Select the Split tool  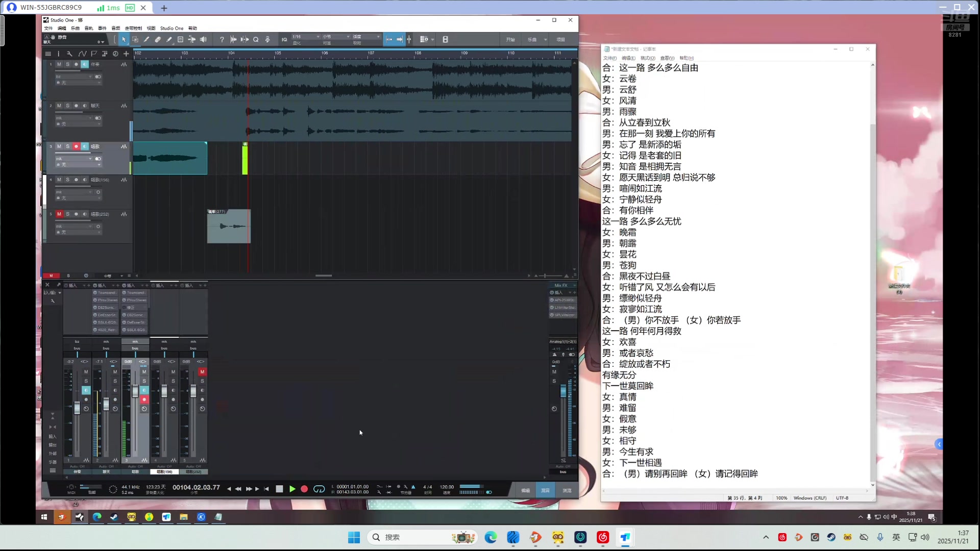146,39
